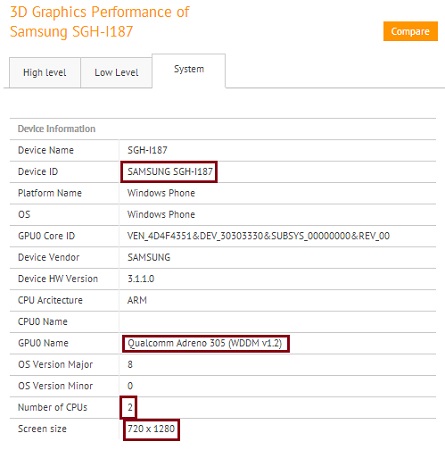The width and height of the screenshot is (445, 450).
Task: Click the orange Compare button
Action: (x=410, y=31)
